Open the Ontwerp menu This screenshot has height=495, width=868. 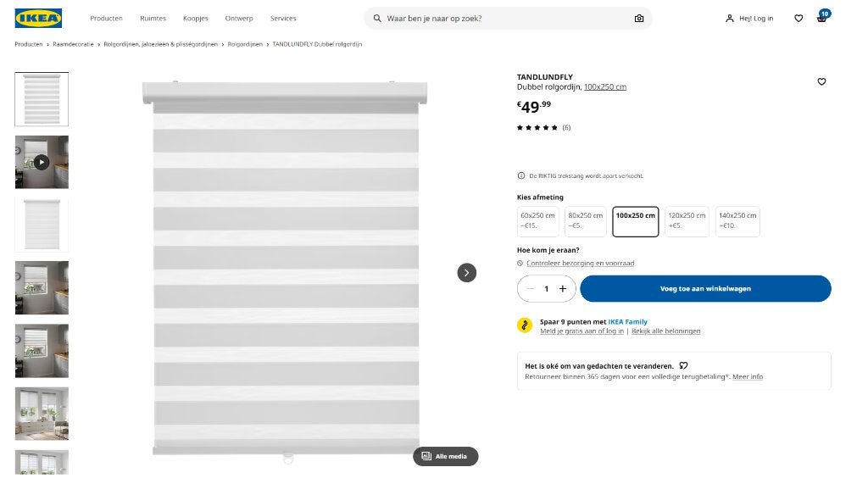(x=238, y=19)
